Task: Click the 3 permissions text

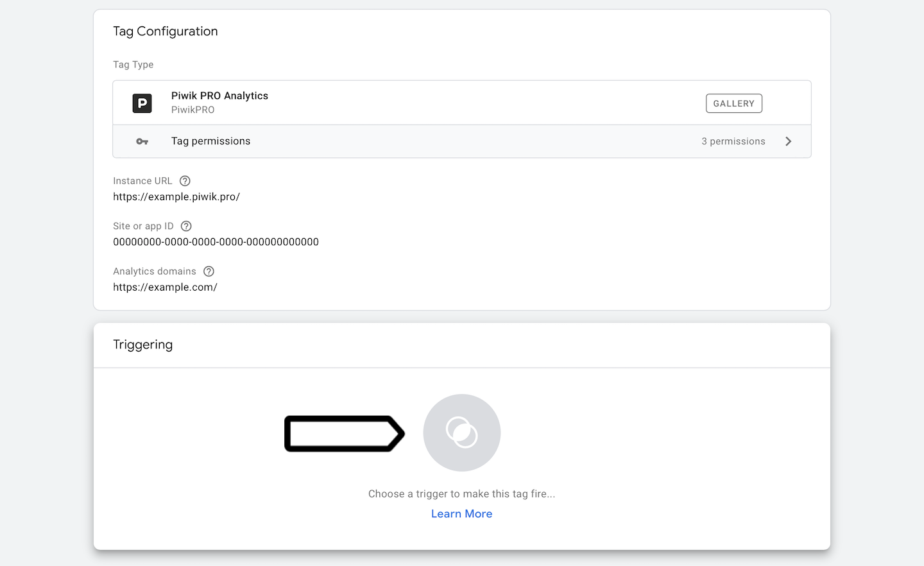Action: [x=733, y=141]
